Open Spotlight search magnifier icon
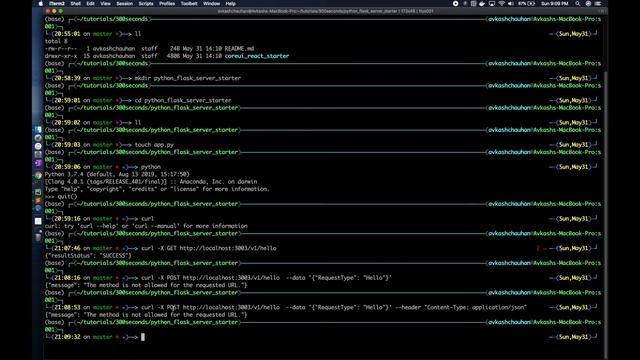Screen dimensions: 640x360 pyautogui.click(x=578, y=4)
